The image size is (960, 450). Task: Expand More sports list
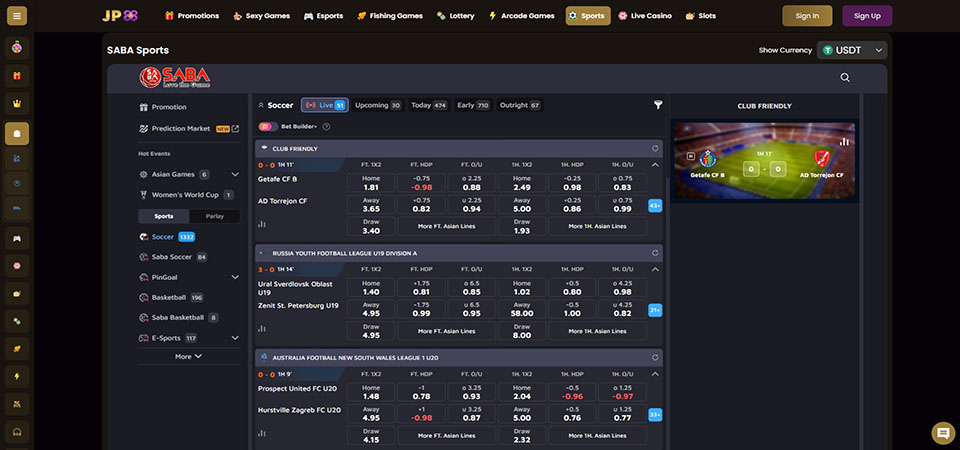(189, 356)
